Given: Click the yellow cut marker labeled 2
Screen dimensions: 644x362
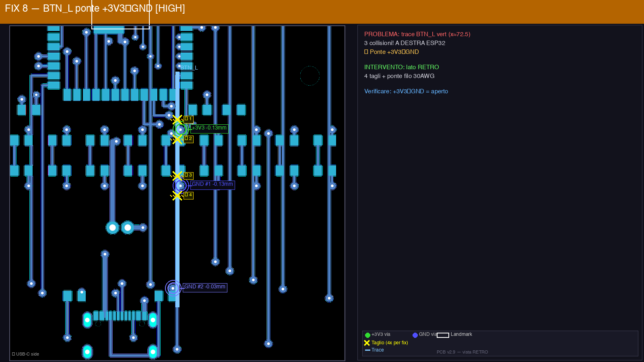Looking at the screenshot, I should click(177, 140).
